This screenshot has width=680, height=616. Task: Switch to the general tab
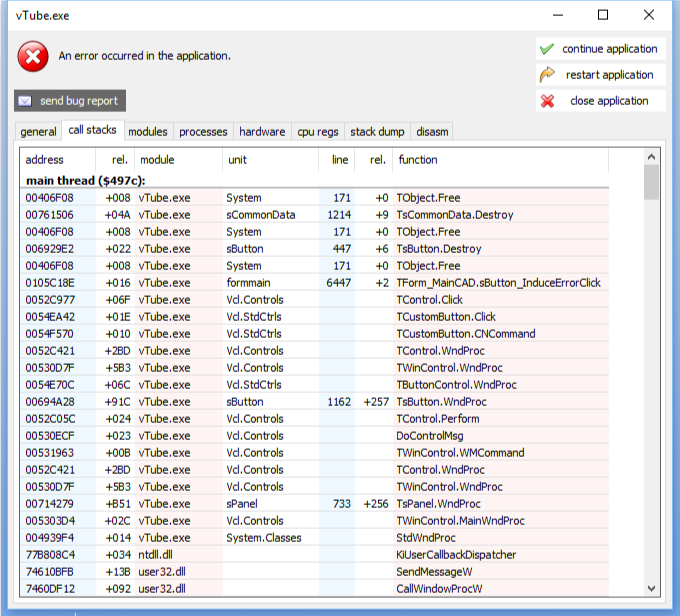point(38,132)
